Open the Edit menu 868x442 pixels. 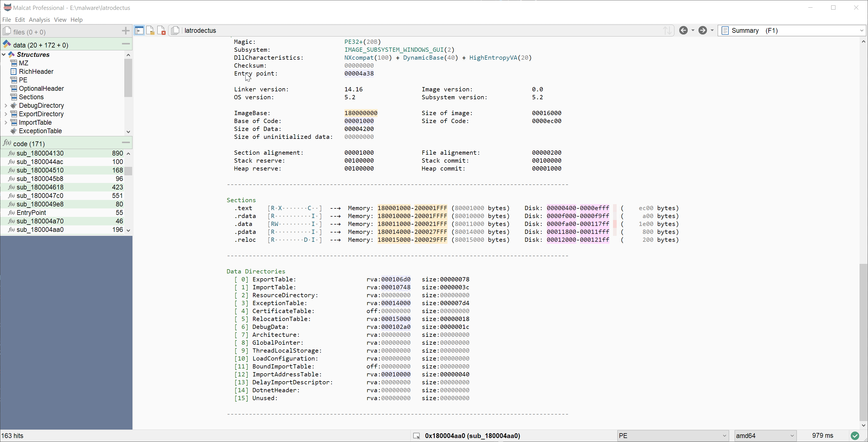pyautogui.click(x=20, y=20)
